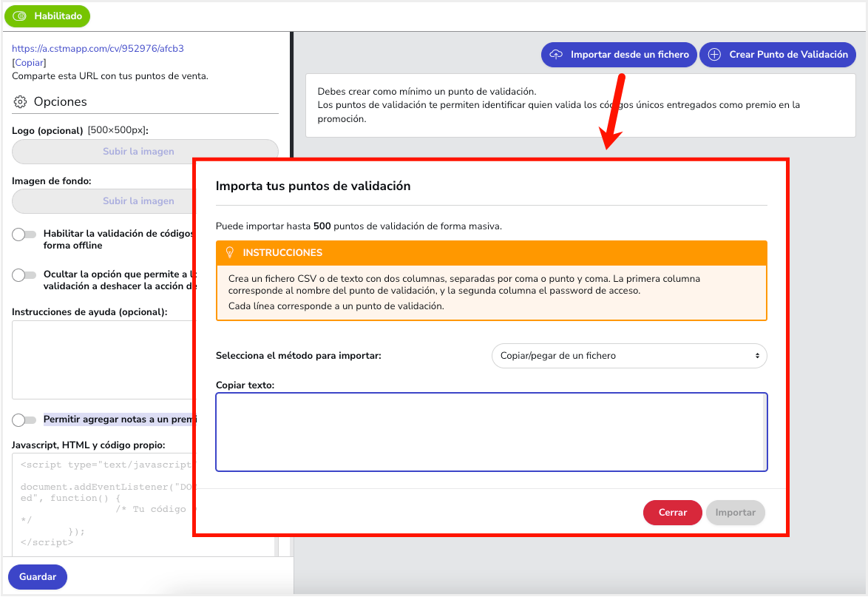Close the import dialog with Cerrar
This screenshot has height=597, width=868.
(x=673, y=512)
